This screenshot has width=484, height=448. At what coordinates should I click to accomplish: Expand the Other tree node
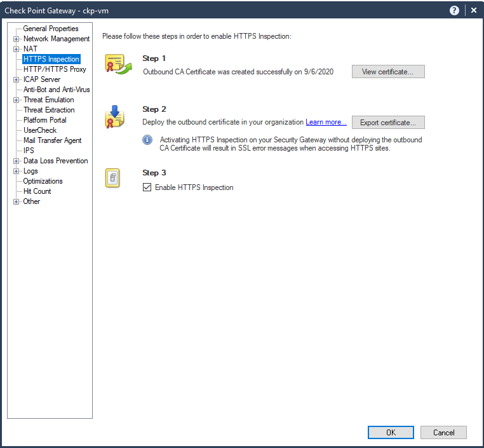tap(17, 201)
